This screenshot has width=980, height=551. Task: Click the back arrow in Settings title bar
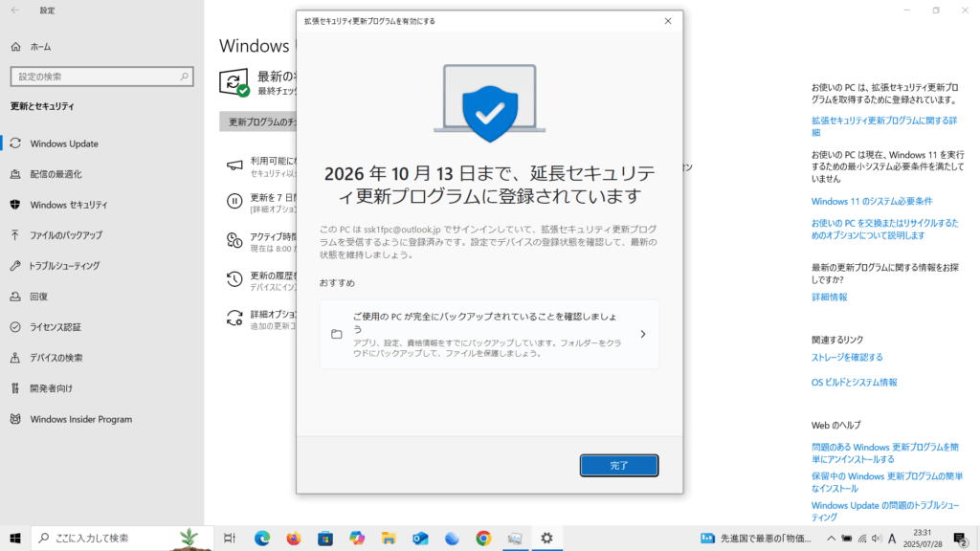click(x=15, y=10)
